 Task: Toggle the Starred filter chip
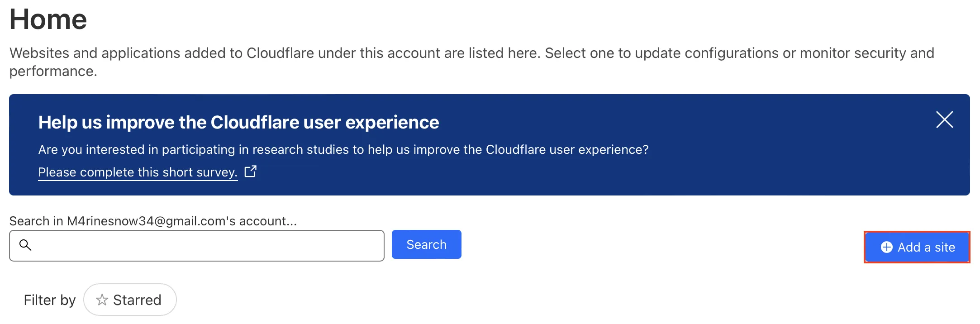pyautogui.click(x=130, y=300)
